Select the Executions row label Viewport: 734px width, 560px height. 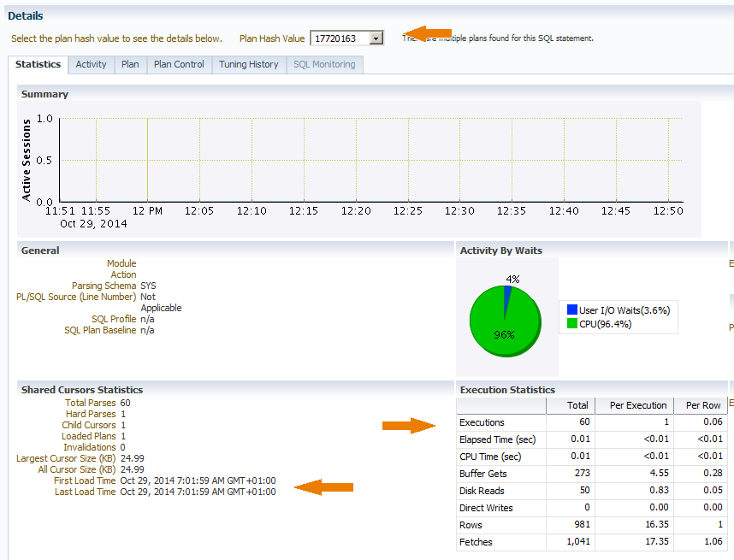pyautogui.click(x=482, y=422)
